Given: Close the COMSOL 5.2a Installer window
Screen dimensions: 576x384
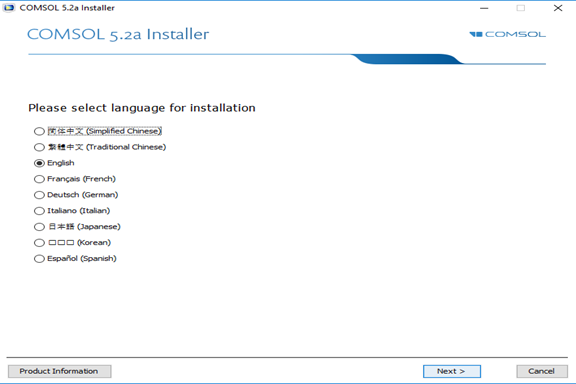Looking at the screenshot, I should tap(558, 8).
